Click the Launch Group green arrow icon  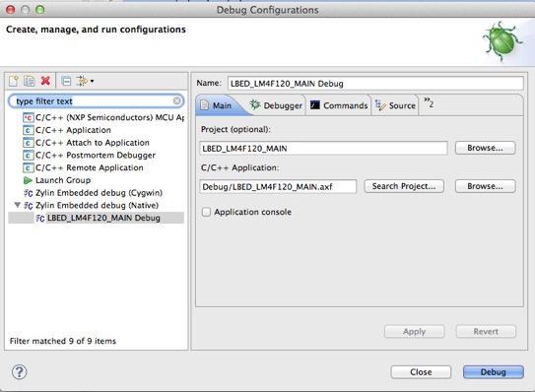28,180
